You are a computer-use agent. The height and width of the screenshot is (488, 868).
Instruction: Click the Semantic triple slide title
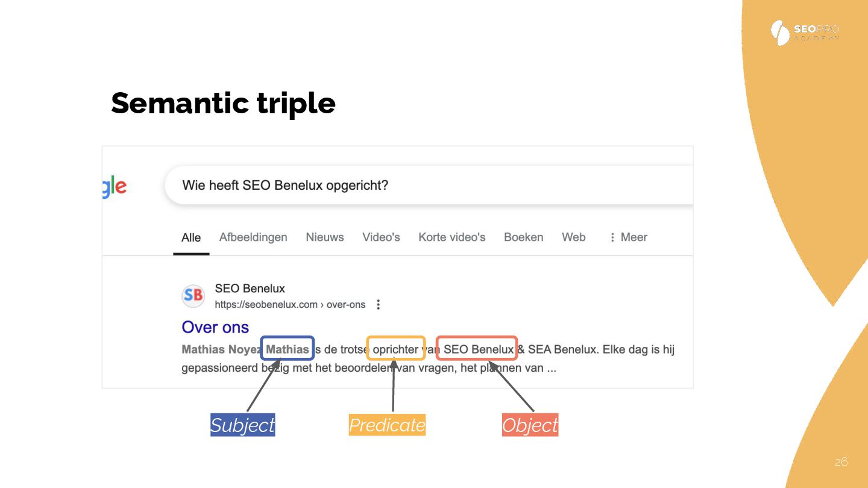[x=223, y=103]
